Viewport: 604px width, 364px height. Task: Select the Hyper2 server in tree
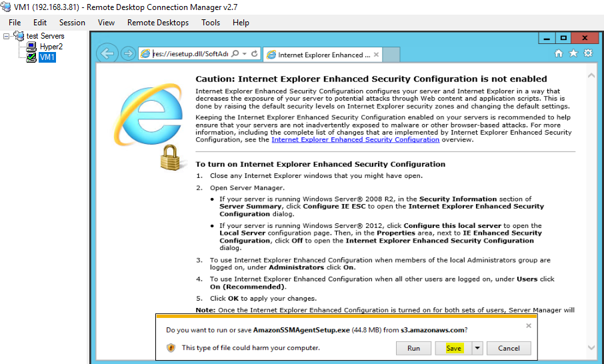(51, 47)
